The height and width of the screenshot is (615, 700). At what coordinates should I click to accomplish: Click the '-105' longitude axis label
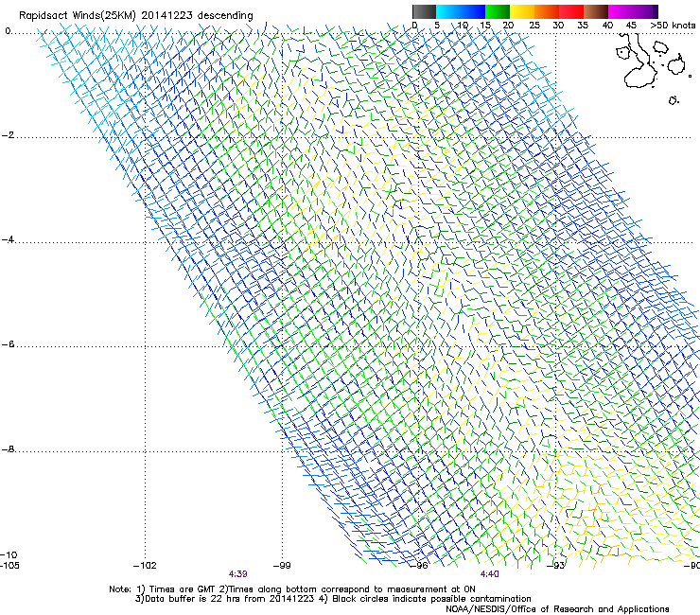(9, 566)
